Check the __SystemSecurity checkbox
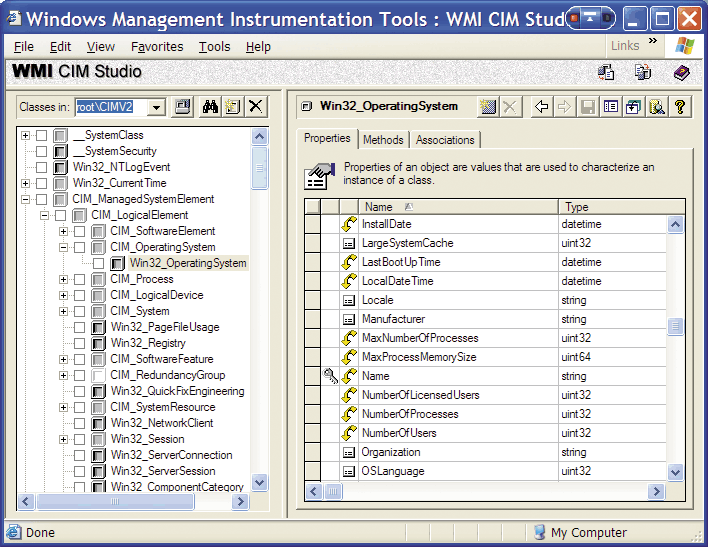This screenshot has height=547, width=708. (42, 151)
